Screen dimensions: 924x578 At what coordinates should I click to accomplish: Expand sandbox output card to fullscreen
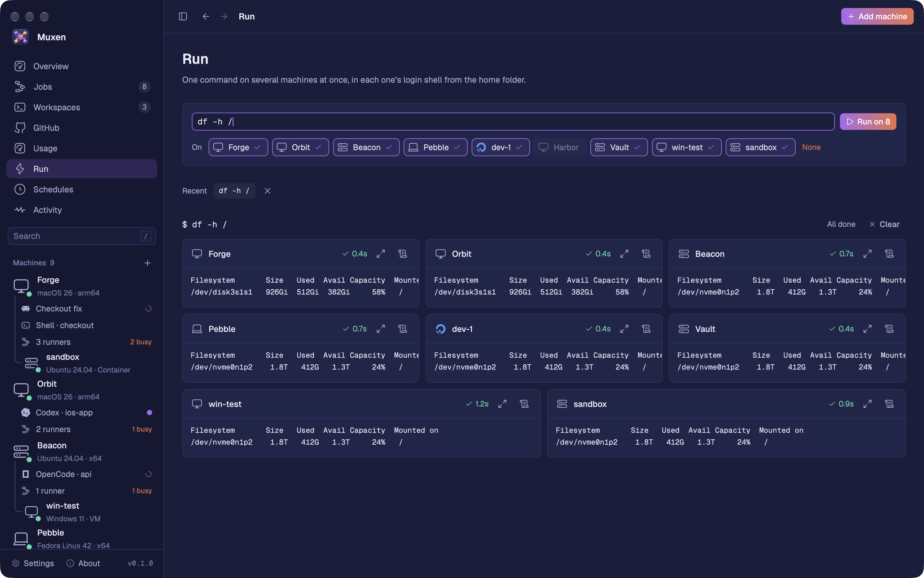(868, 404)
